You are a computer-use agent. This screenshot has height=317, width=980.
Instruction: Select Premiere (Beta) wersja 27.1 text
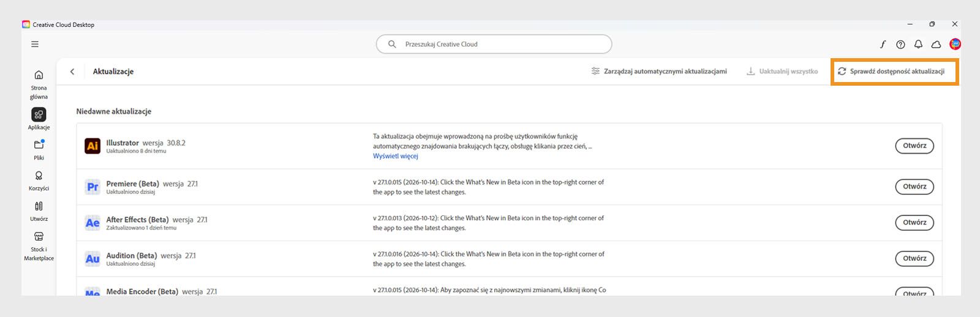pos(152,184)
